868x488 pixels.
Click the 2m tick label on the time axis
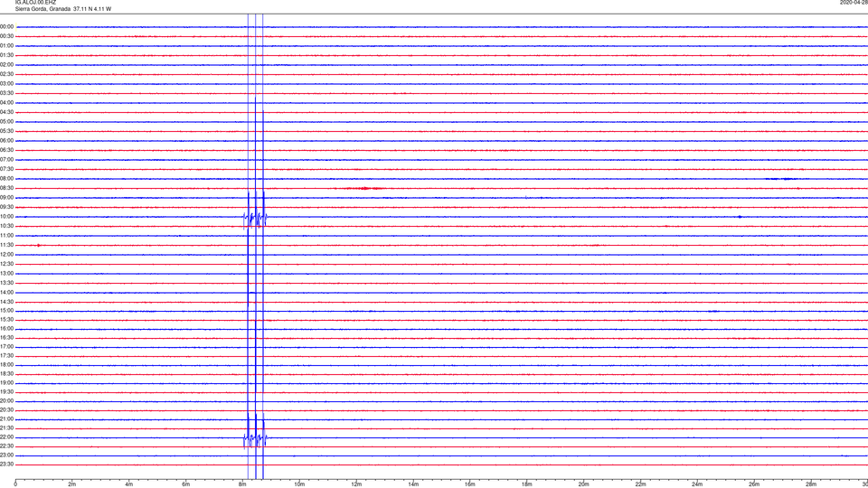click(72, 484)
